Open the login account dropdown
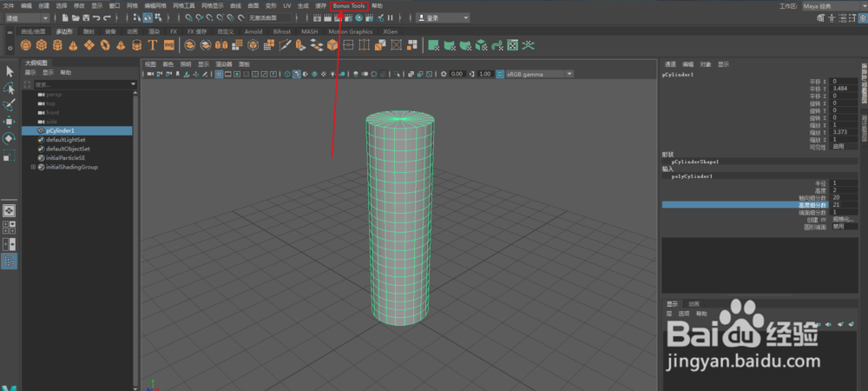 (x=443, y=17)
